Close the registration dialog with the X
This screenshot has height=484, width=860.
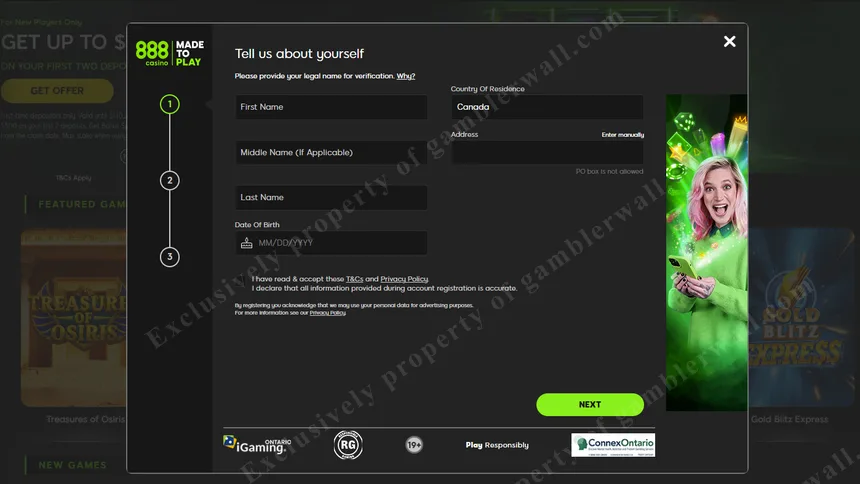pyautogui.click(x=729, y=41)
